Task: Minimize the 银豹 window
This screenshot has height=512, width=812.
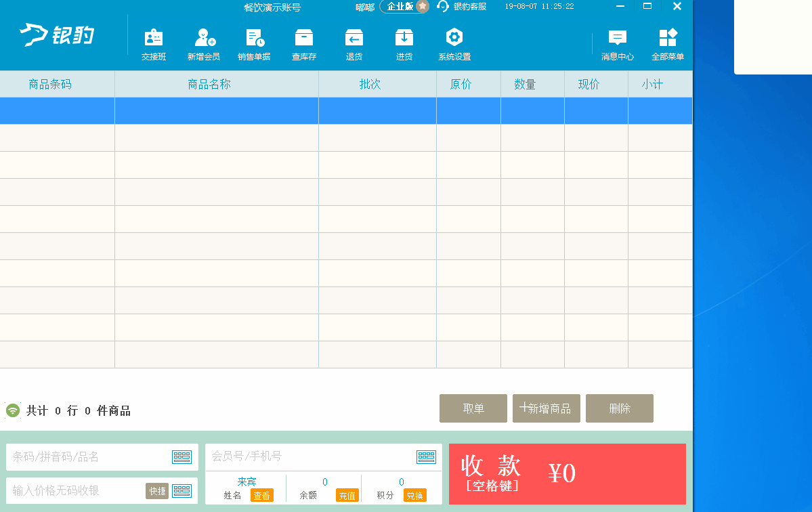Action: [620, 6]
